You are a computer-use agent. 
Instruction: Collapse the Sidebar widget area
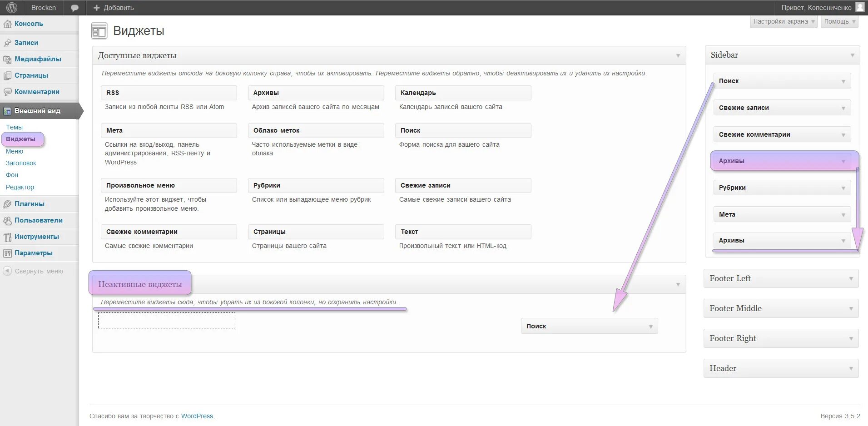(852, 55)
